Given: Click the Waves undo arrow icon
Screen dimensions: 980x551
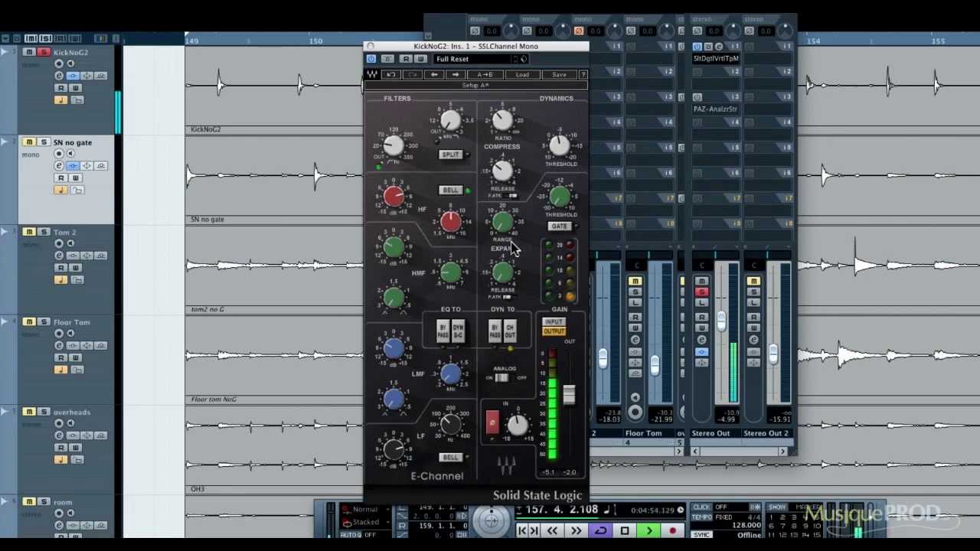Looking at the screenshot, I should point(391,74).
